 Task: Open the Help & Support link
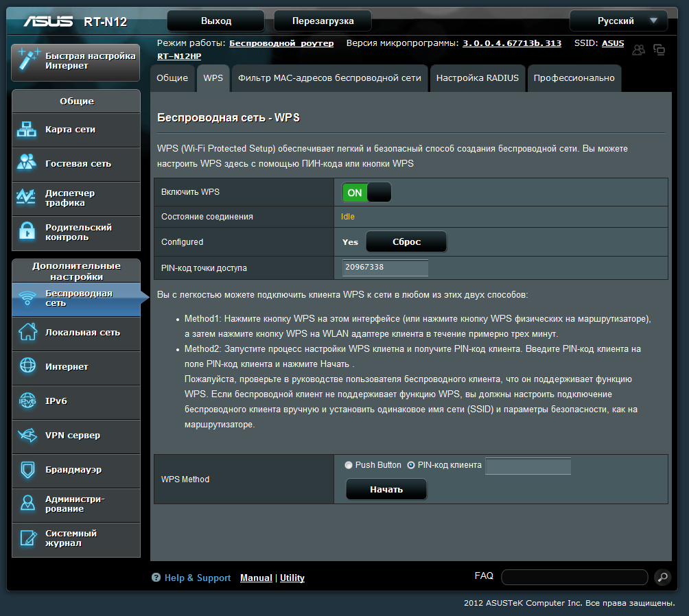[197, 578]
